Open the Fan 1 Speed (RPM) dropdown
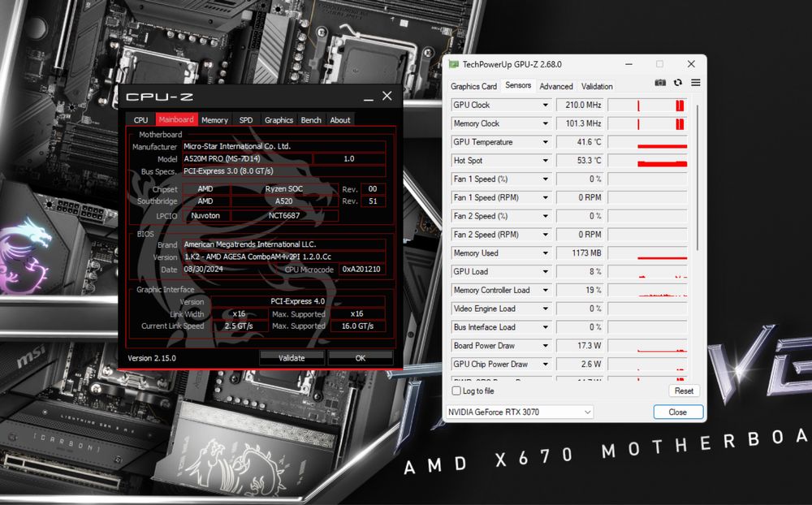812x505 pixels. tap(546, 198)
